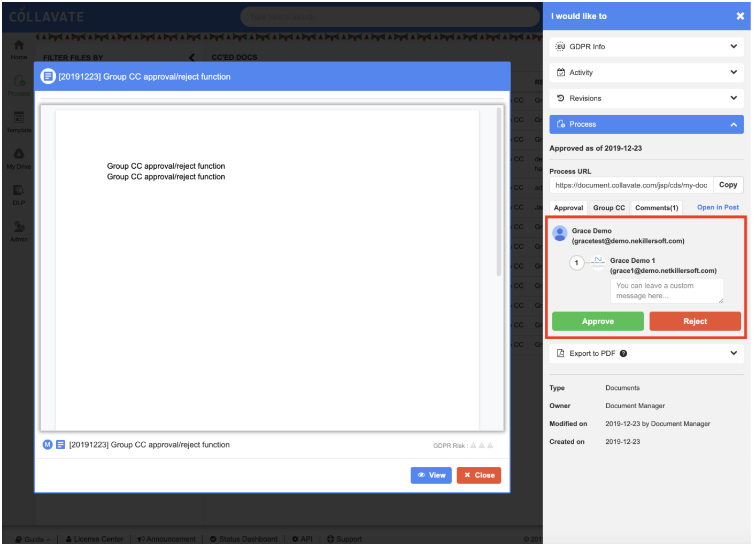Click the View button in dialog
Viewport: 756px width, 547px height.
pyautogui.click(x=431, y=475)
